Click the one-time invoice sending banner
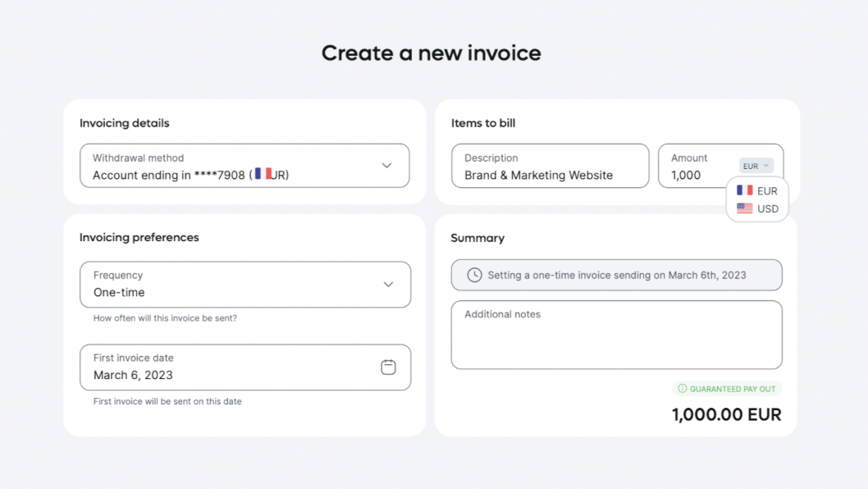Screen dimensions: 868x489 (616, 275)
